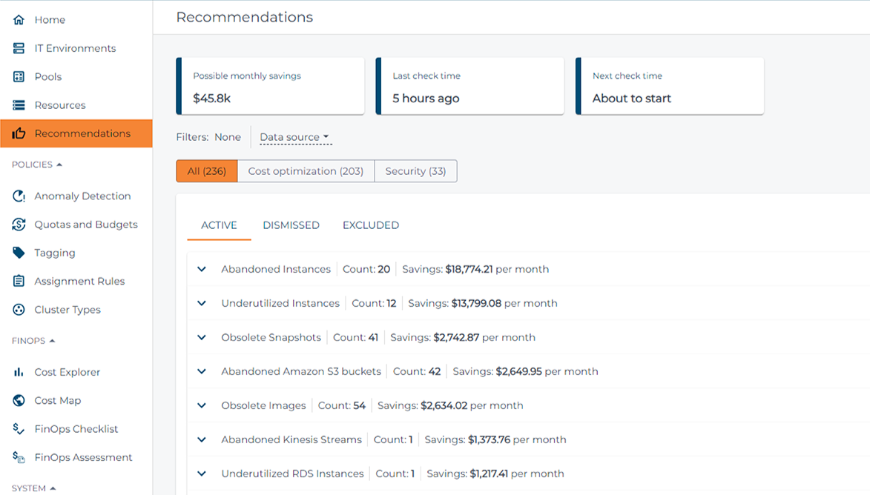
Task: Open the Cost Map globe icon
Action: point(18,401)
